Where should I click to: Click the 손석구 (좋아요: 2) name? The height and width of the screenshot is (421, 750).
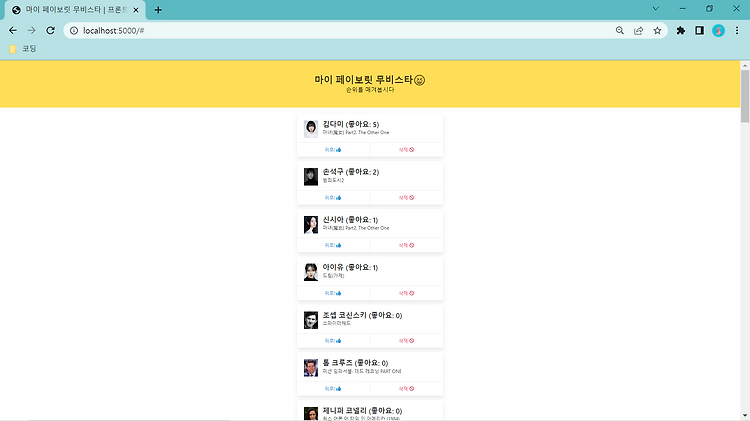click(x=351, y=172)
